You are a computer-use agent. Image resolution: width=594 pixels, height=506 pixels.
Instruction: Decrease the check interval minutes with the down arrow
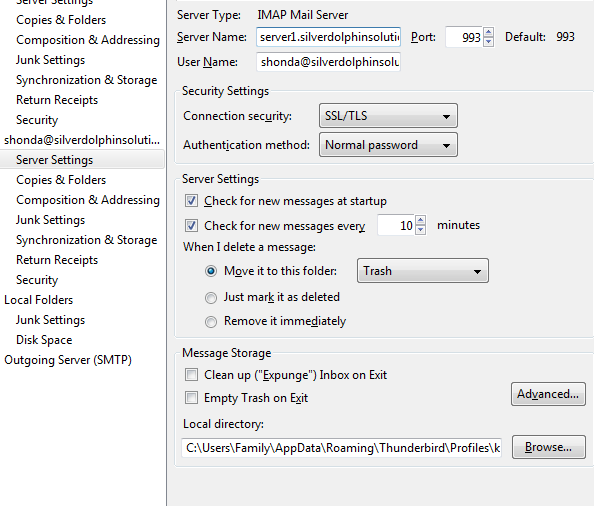pyautogui.click(x=420, y=230)
